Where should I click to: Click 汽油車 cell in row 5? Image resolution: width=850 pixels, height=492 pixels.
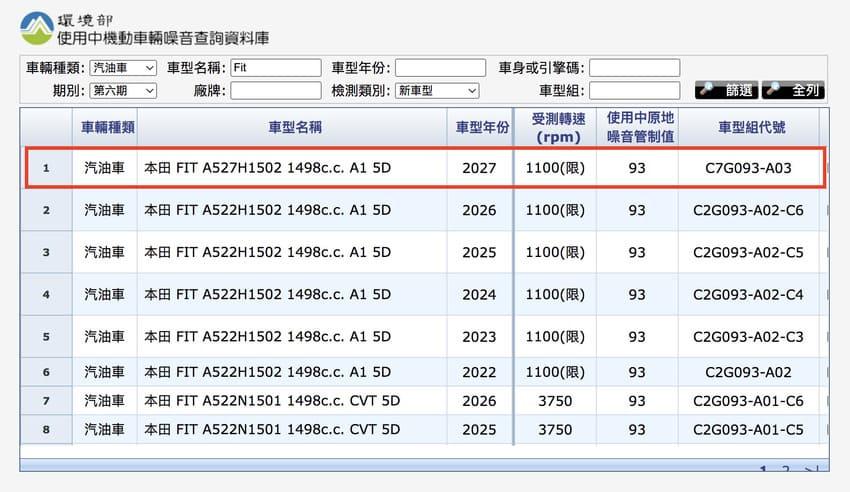(104, 337)
